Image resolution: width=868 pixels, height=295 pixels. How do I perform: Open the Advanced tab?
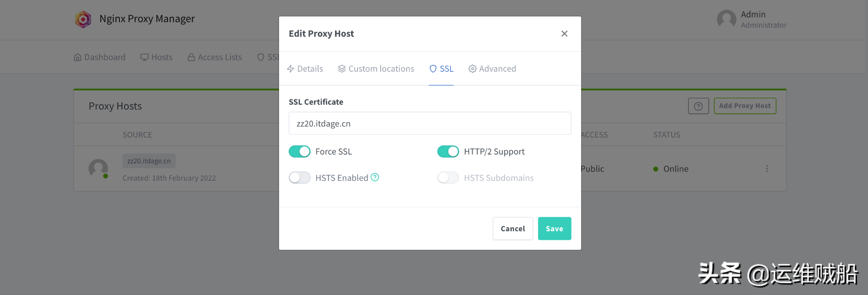click(492, 68)
